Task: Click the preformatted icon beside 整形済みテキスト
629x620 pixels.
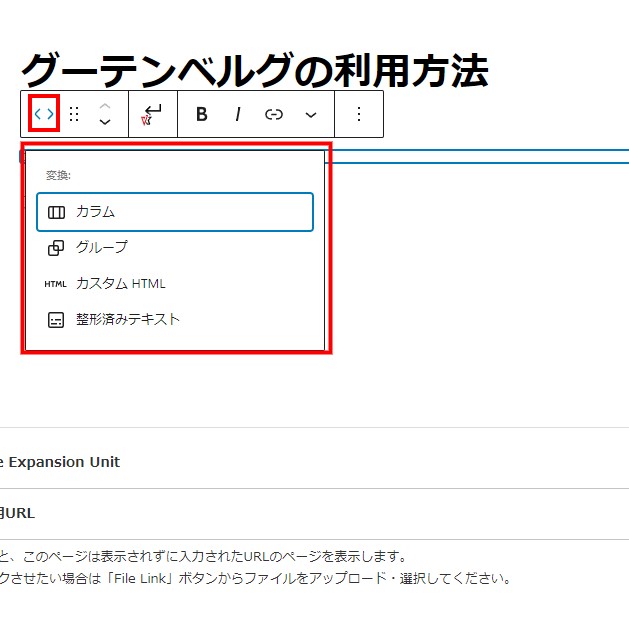Action: [x=56, y=320]
